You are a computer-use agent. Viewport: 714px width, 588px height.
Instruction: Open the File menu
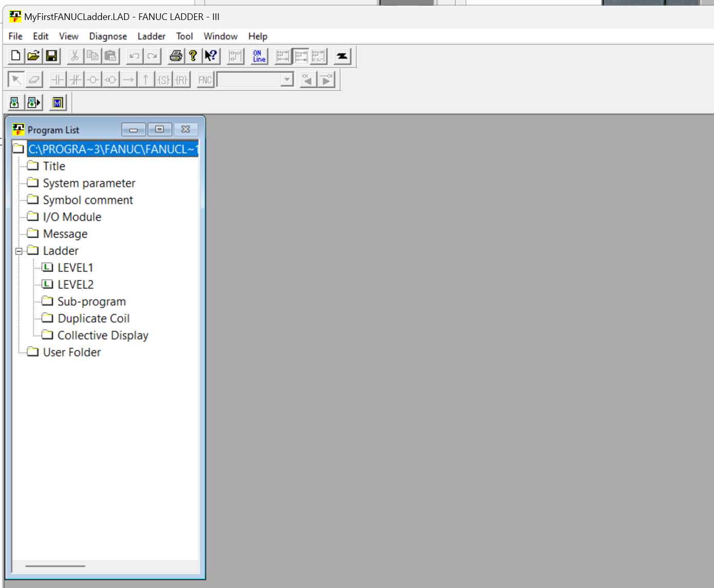[x=15, y=36]
